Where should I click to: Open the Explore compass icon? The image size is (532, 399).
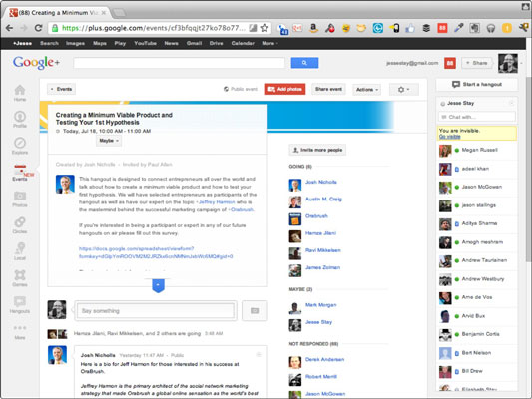pyautogui.click(x=20, y=143)
